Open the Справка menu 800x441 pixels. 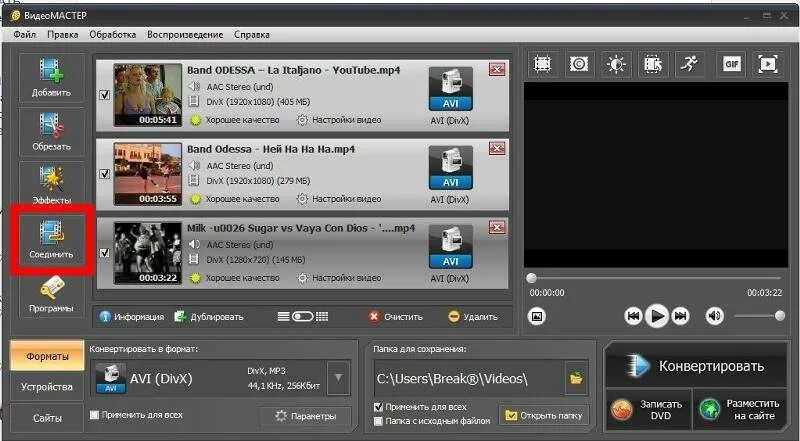pyautogui.click(x=252, y=35)
